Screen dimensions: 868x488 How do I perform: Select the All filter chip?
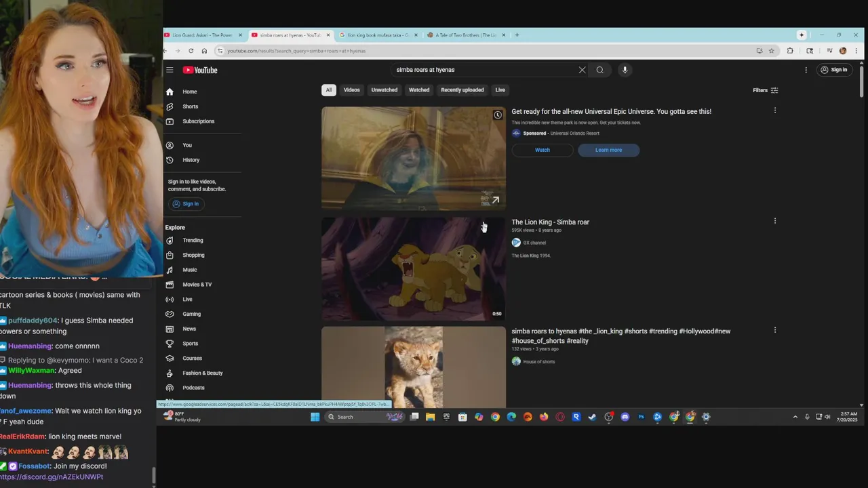coord(329,90)
